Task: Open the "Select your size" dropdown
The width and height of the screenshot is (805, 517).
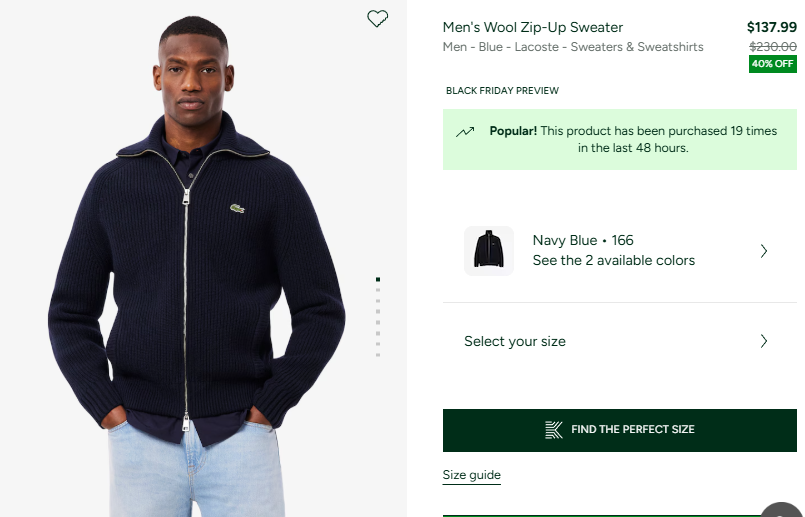Action: (515, 341)
